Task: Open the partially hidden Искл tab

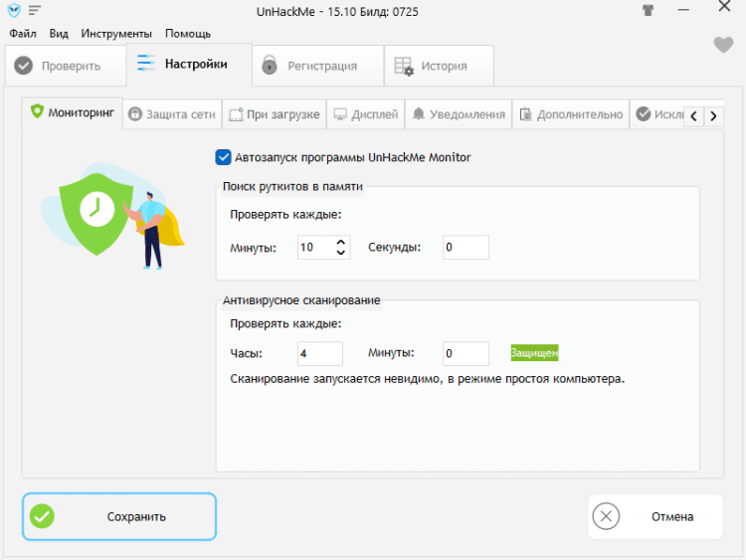Action: [658, 114]
